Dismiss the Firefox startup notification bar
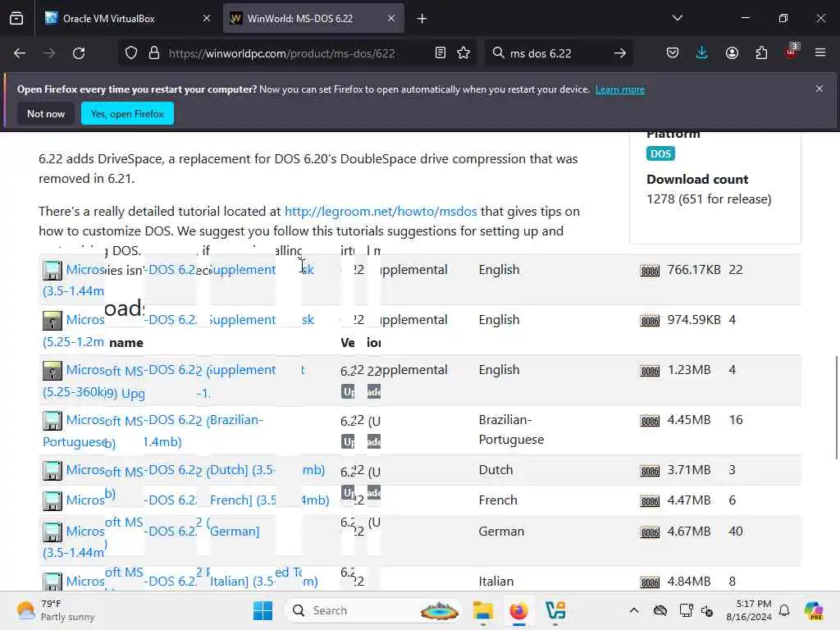Viewport: 840px width, 630px height. tap(819, 89)
